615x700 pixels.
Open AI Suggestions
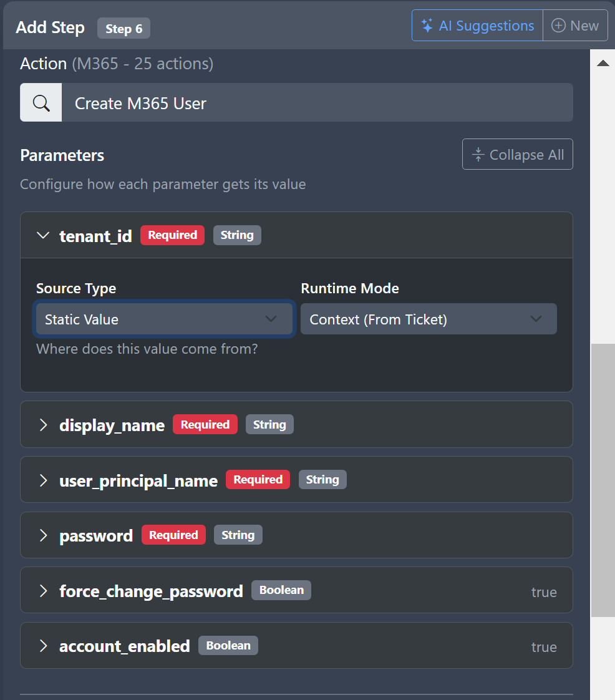(477, 26)
